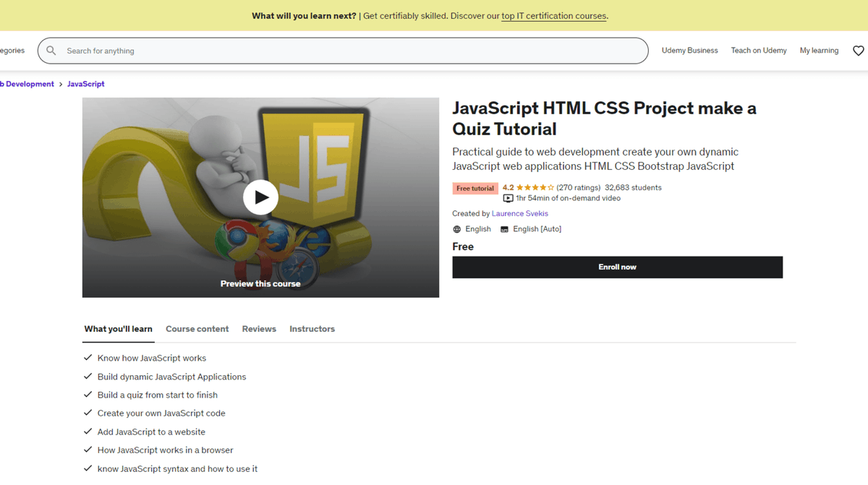Click the globe icon next to English

(x=456, y=228)
